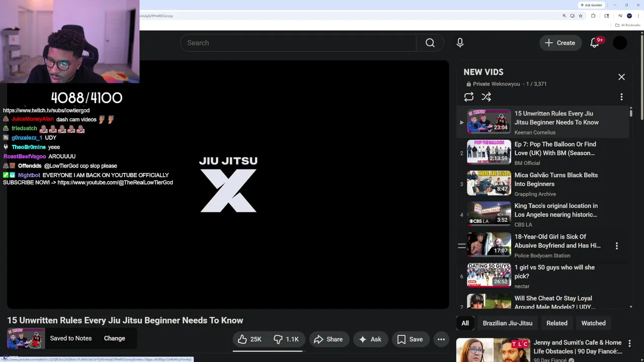Open Mica Galvão Turns Black Belts video
The image size is (644, 362).
[556, 179]
